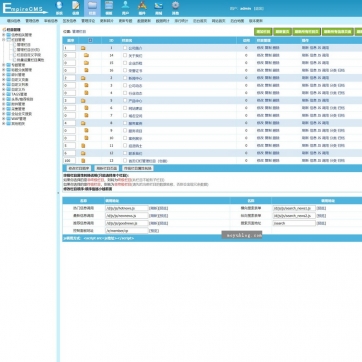Click the folder icon of column ID 1
This screenshot has height=362, width=362.
(x=83, y=48)
